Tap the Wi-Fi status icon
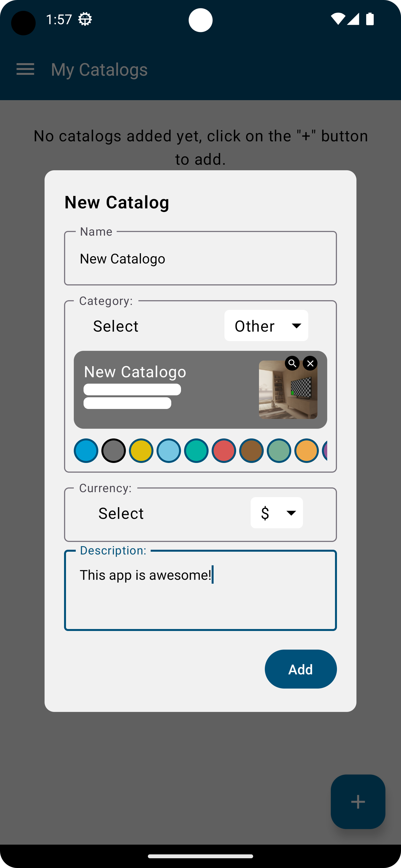Image resolution: width=401 pixels, height=868 pixels. pos(338,19)
